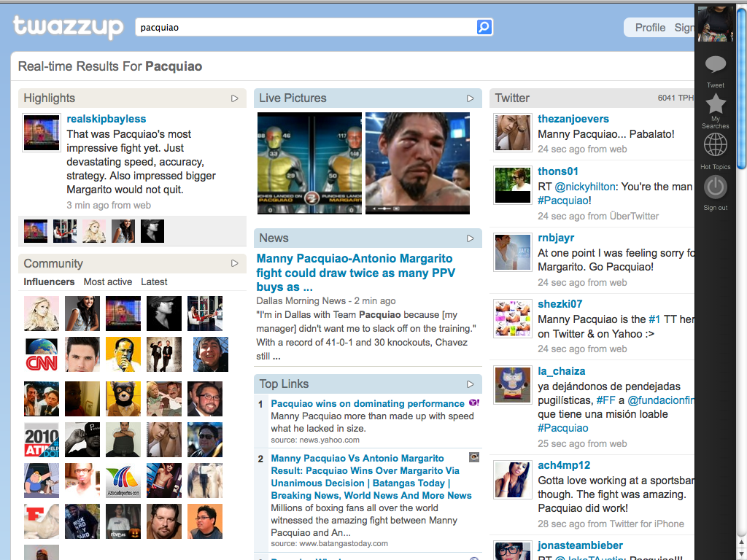Click the thezanjoevers username link
Image resolution: width=747 pixels, height=560 pixels.
pos(573,119)
